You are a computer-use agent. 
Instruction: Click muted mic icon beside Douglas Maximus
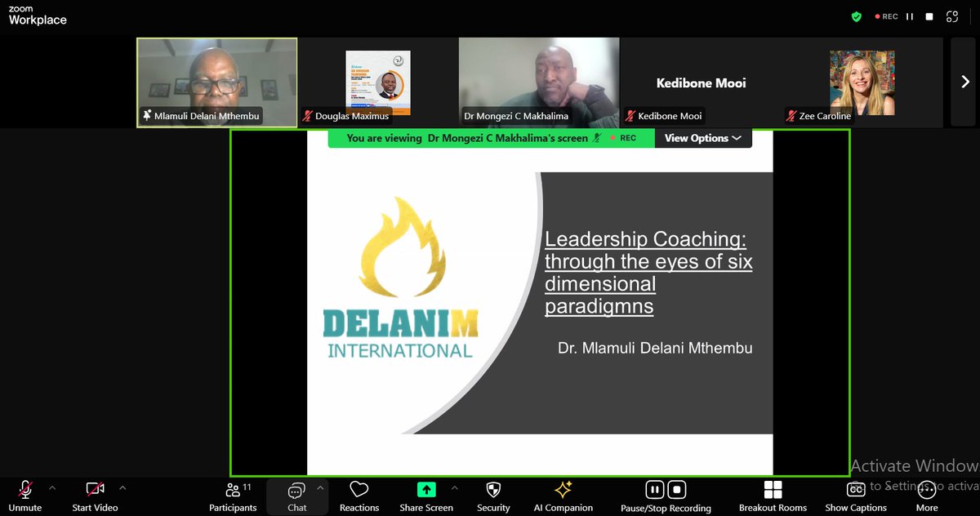[308, 116]
